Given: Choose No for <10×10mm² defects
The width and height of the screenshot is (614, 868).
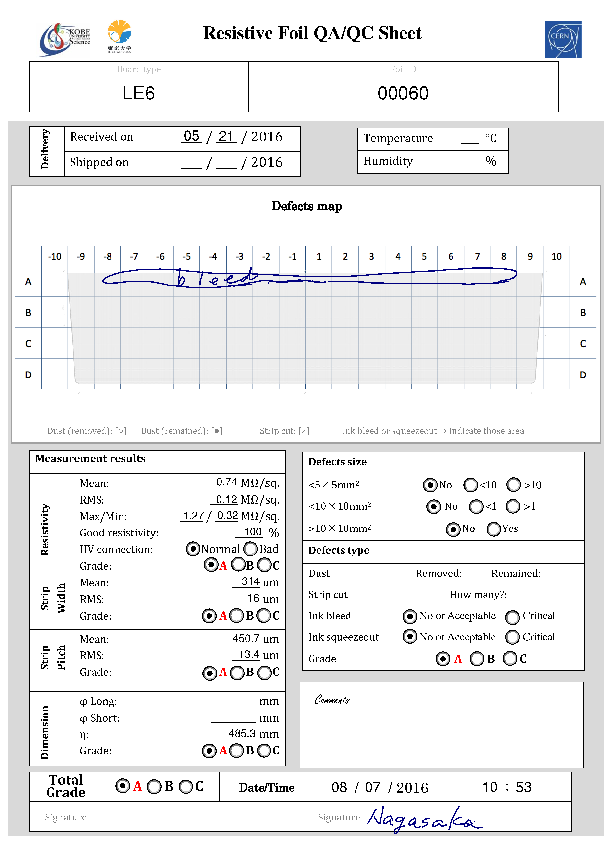Looking at the screenshot, I should tap(434, 506).
